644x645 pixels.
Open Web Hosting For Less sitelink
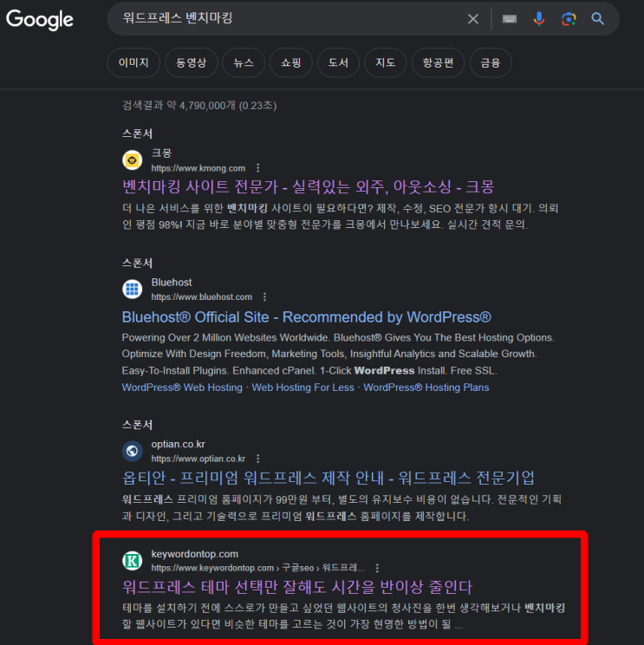tap(302, 388)
